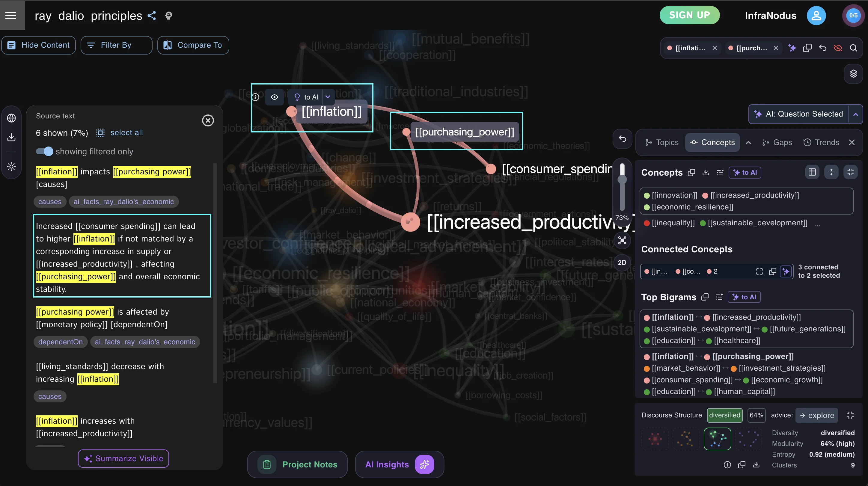Click the table view icon in Concepts panel
The width and height of the screenshot is (868, 486).
[812, 172]
